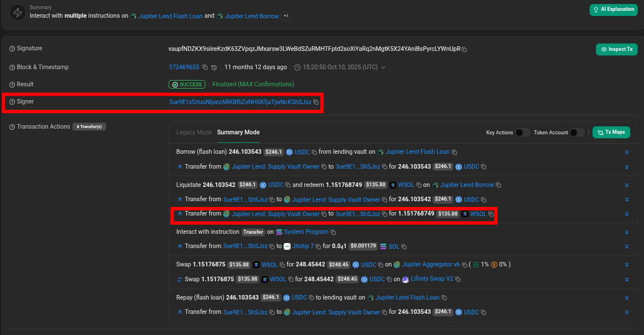Open Jupiter Lend Flash Loan link in summary
This screenshot has height=335, width=644.
tap(170, 16)
